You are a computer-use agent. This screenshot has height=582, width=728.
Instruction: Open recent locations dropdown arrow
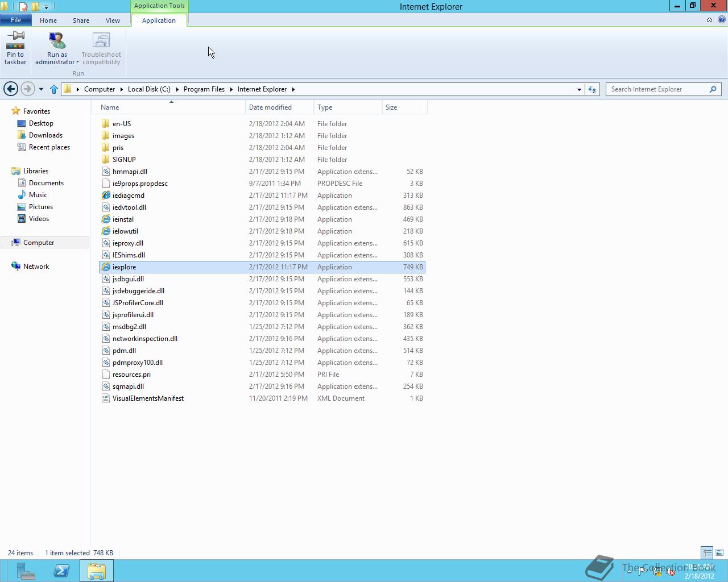tap(41, 89)
